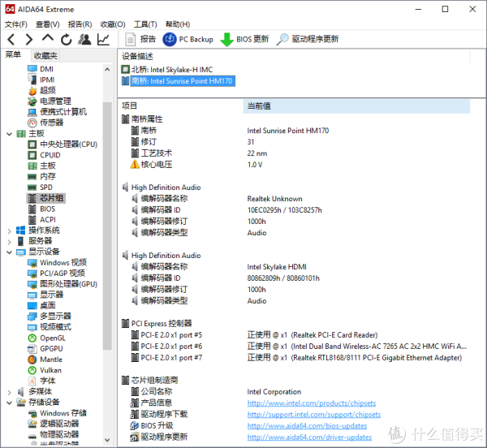
Task: Launch PC Backup from toolbar
Action: pos(188,40)
